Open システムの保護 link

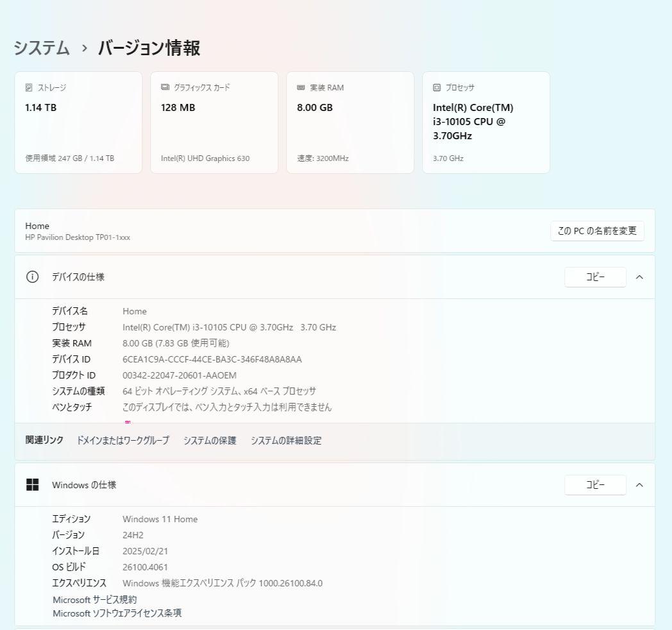click(209, 440)
